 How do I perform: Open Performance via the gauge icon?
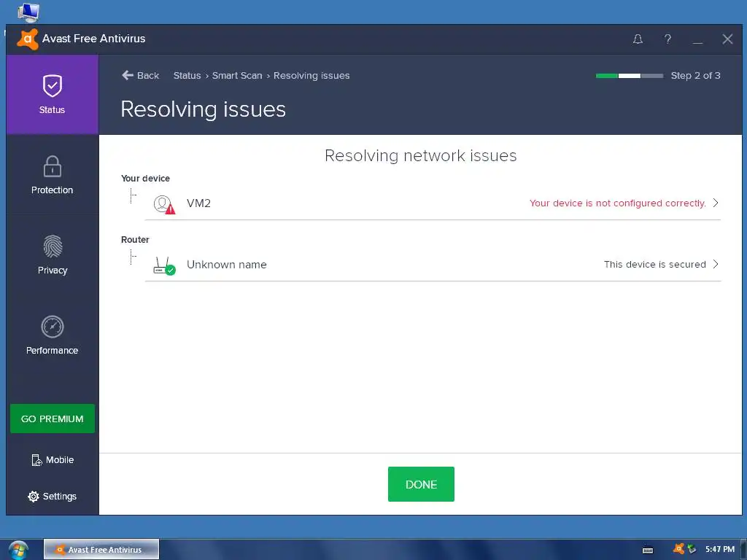coord(52,327)
